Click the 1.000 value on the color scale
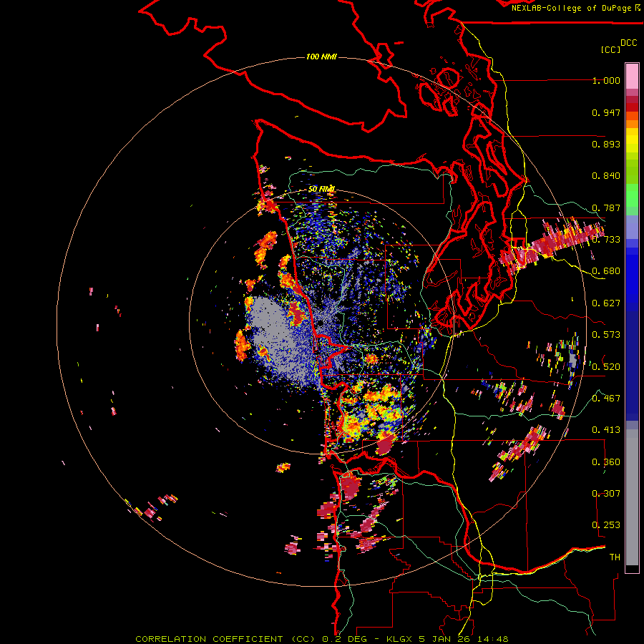 coord(606,80)
